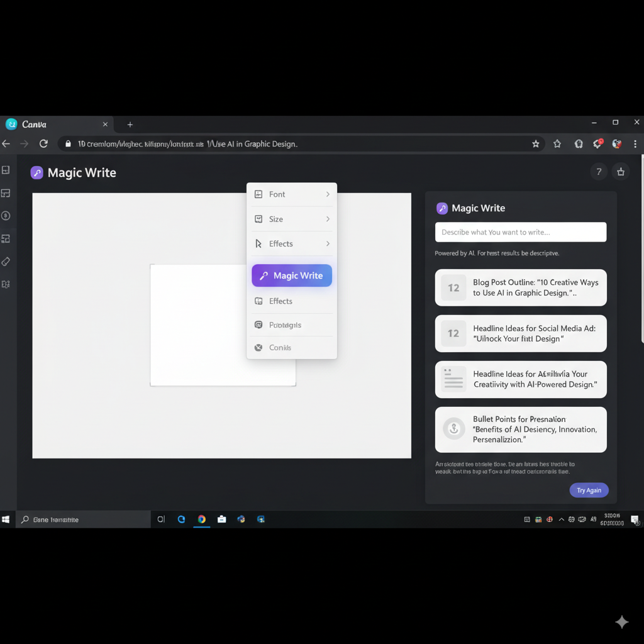This screenshot has height=644, width=644.
Task: Click the star icon beside help
Action: click(621, 172)
